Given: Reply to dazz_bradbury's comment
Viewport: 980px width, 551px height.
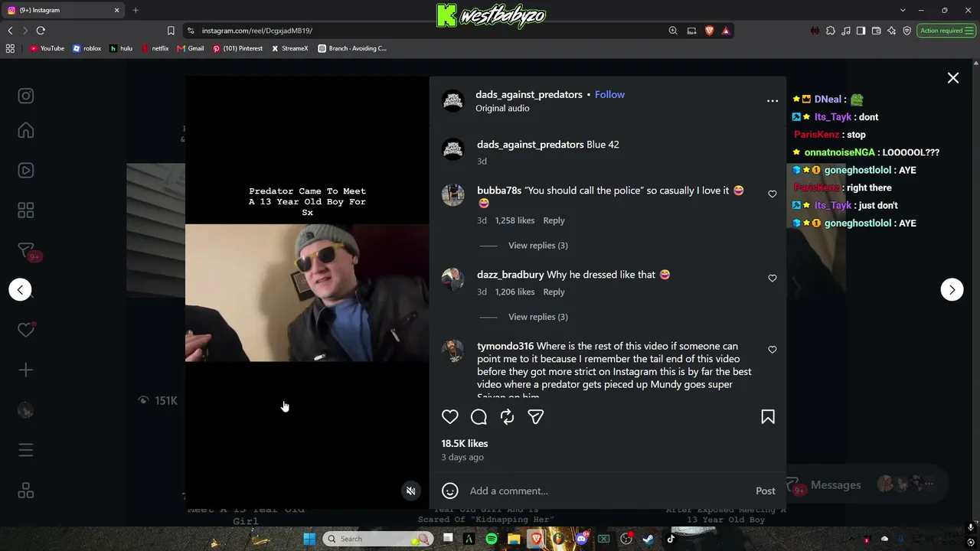Looking at the screenshot, I should tap(554, 292).
